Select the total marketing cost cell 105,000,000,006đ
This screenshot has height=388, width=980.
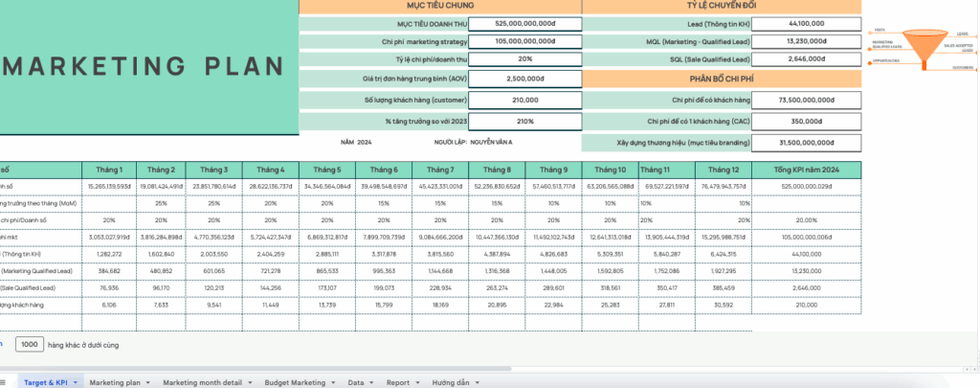[806, 238]
